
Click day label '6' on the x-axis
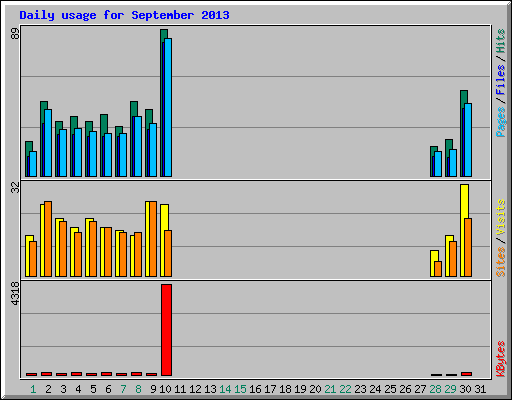click(108, 389)
